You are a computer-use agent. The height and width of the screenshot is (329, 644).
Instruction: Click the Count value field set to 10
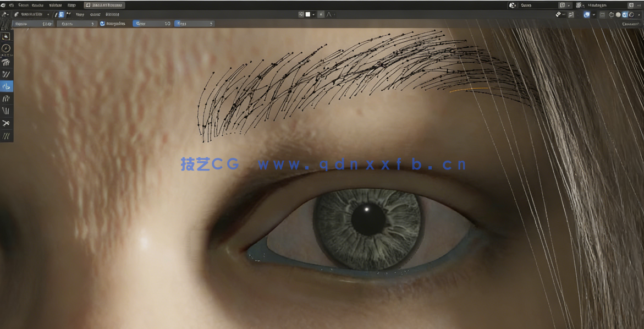[154, 24]
